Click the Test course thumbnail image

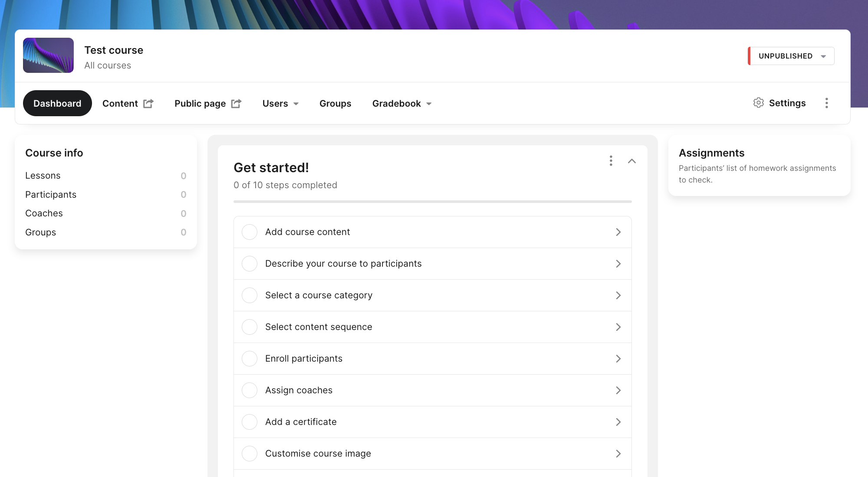tap(48, 56)
